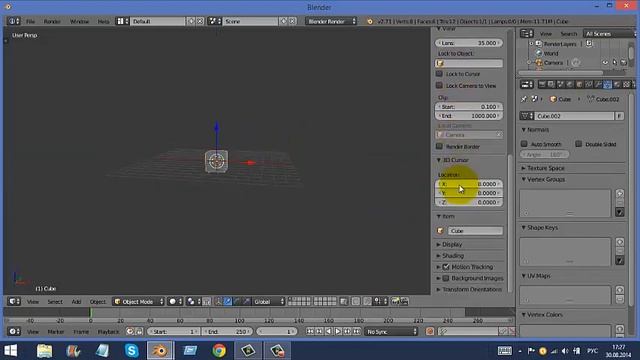Image resolution: width=640 pixels, height=360 pixels.
Task: Click the play animation button
Action: click(x=338, y=331)
